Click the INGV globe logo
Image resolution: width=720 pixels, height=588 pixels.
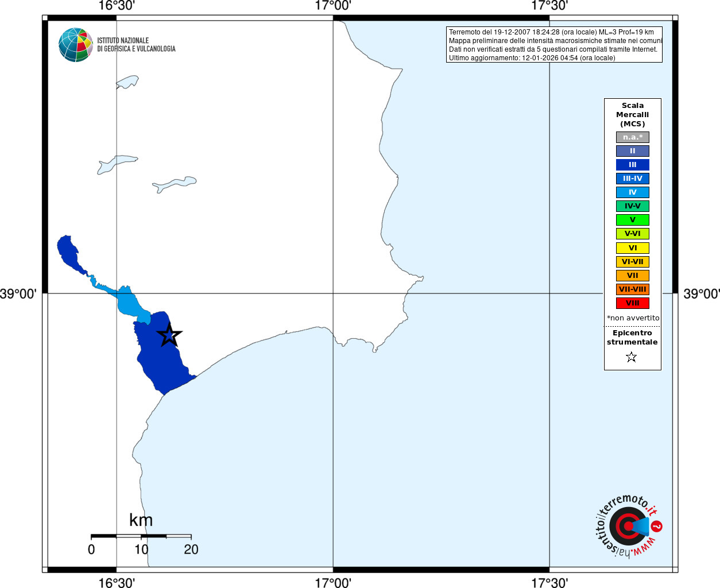(x=76, y=45)
